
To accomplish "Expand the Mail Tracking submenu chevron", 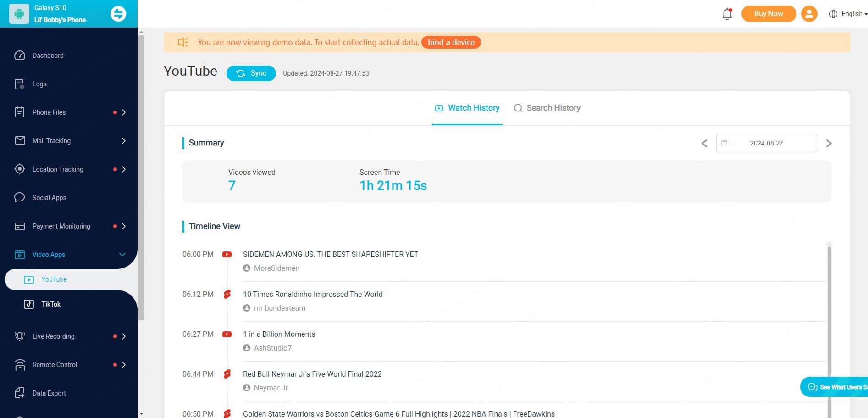I will tap(123, 141).
